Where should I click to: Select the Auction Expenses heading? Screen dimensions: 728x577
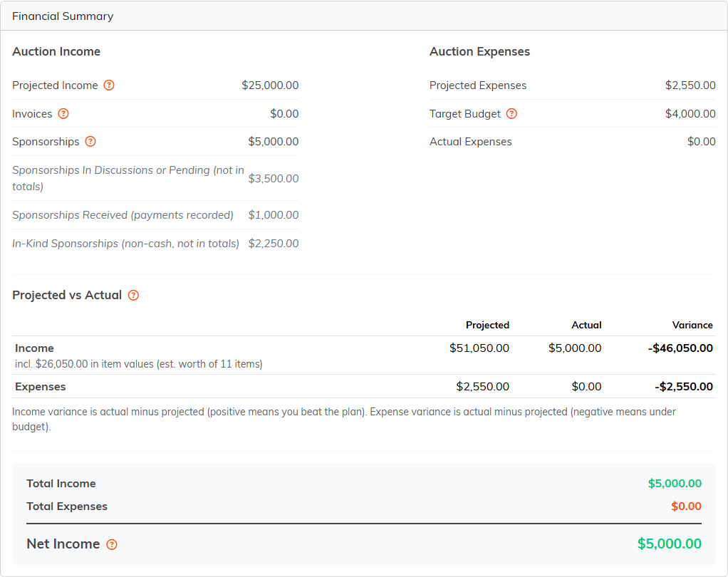click(479, 51)
